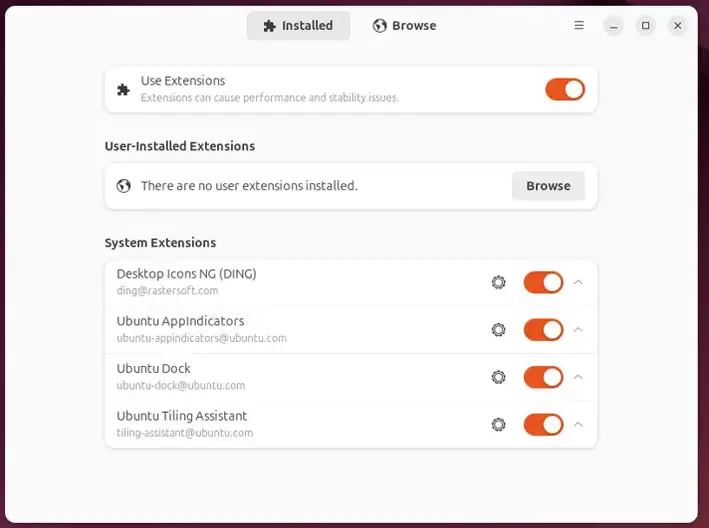The width and height of the screenshot is (709, 528).
Task: Click the System Extensions heading
Action: (161, 243)
